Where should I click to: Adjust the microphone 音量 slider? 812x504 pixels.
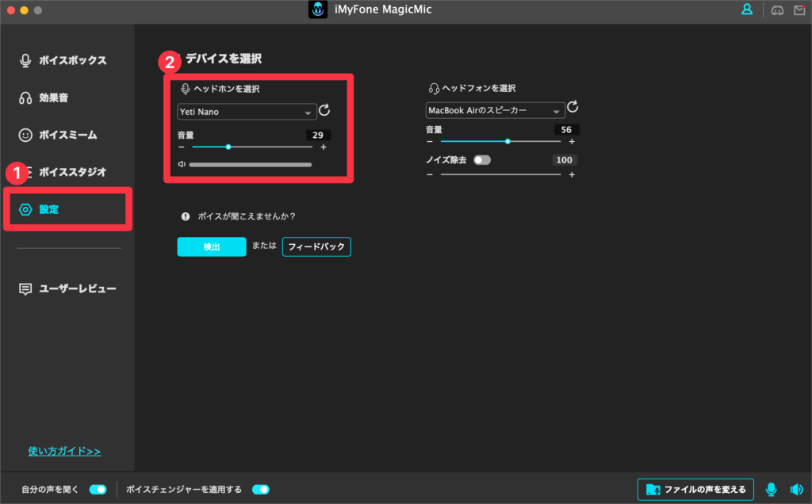click(228, 147)
